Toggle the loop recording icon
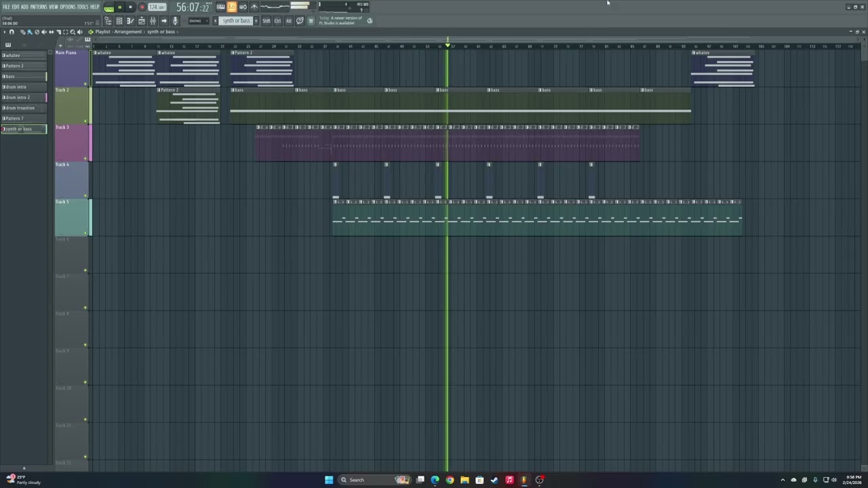 pos(243,7)
